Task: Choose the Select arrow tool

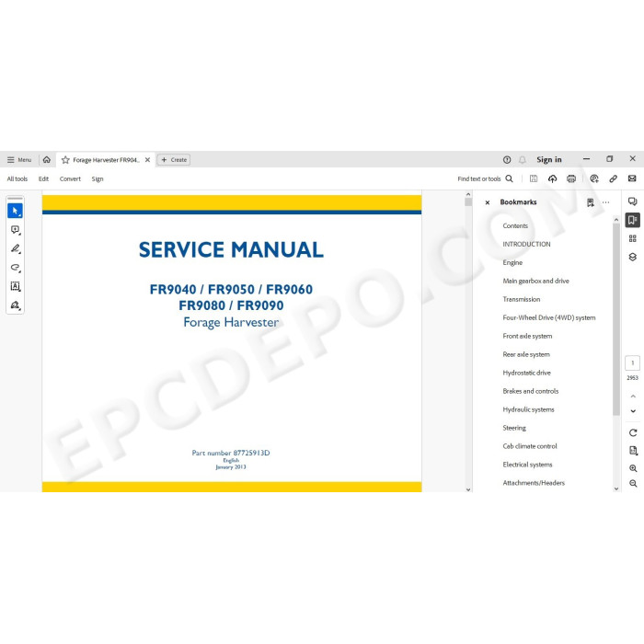Action: point(16,211)
